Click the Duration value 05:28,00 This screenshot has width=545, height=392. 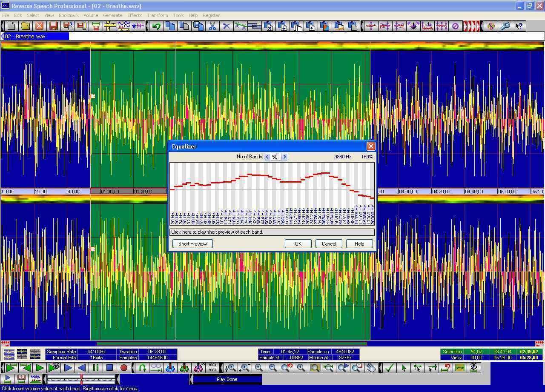(x=158, y=352)
